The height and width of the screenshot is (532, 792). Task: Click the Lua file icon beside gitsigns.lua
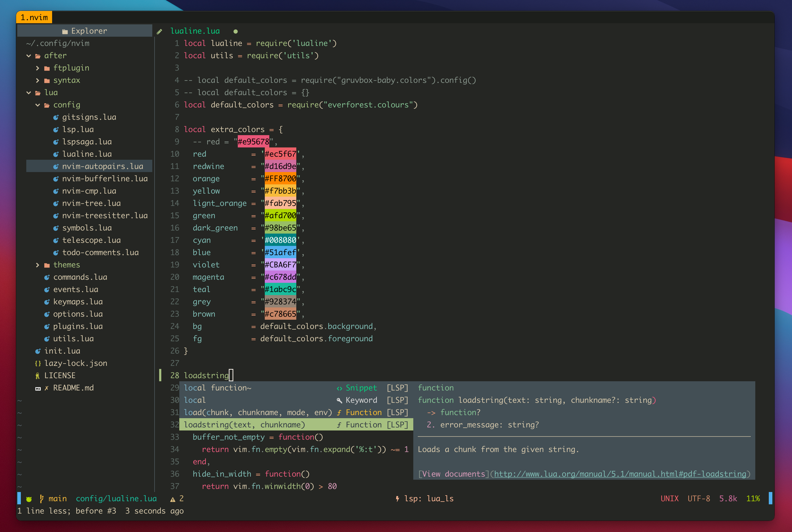56,117
